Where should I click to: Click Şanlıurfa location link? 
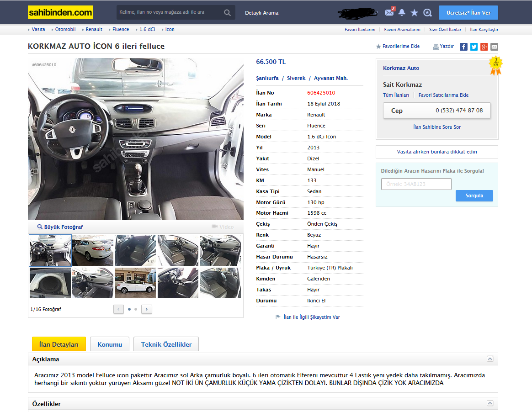tap(267, 78)
